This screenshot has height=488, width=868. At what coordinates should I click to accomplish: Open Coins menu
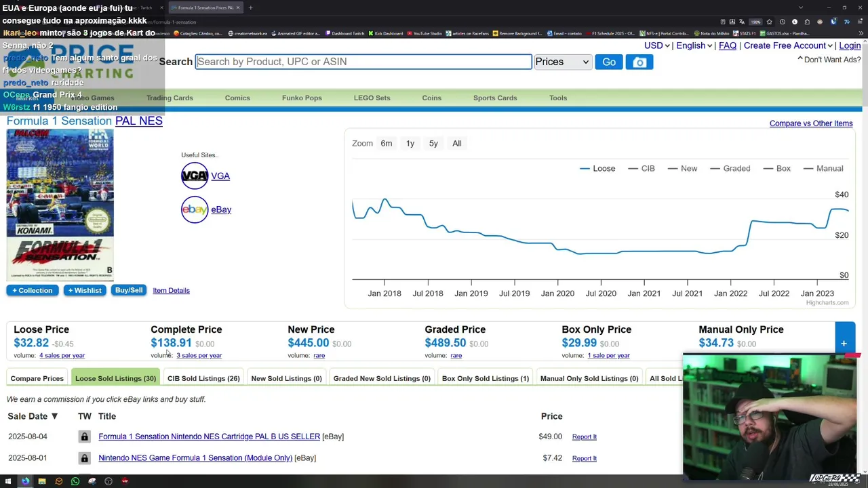tap(431, 98)
